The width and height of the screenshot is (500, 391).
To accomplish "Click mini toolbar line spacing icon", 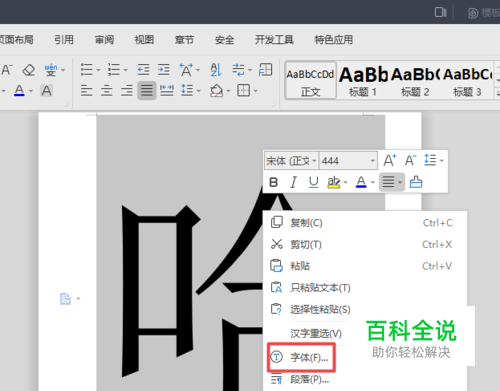I will [430, 160].
